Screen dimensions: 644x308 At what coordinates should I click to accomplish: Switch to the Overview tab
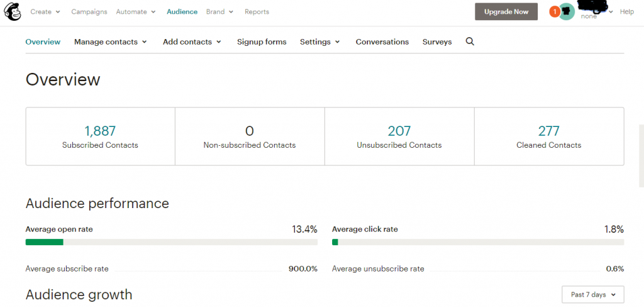coord(43,42)
